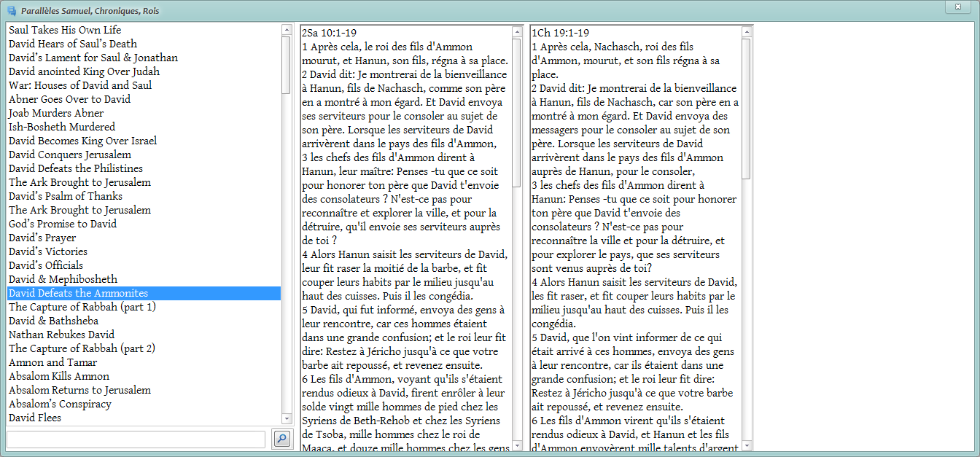Select 'War: Houses of David and Saul'

point(144,85)
